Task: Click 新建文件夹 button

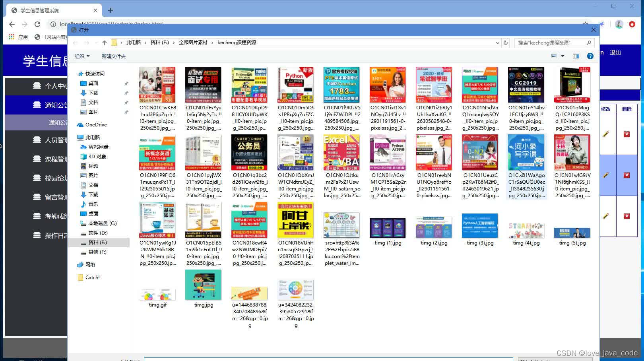Action: pyautogui.click(x=114, y=56)
